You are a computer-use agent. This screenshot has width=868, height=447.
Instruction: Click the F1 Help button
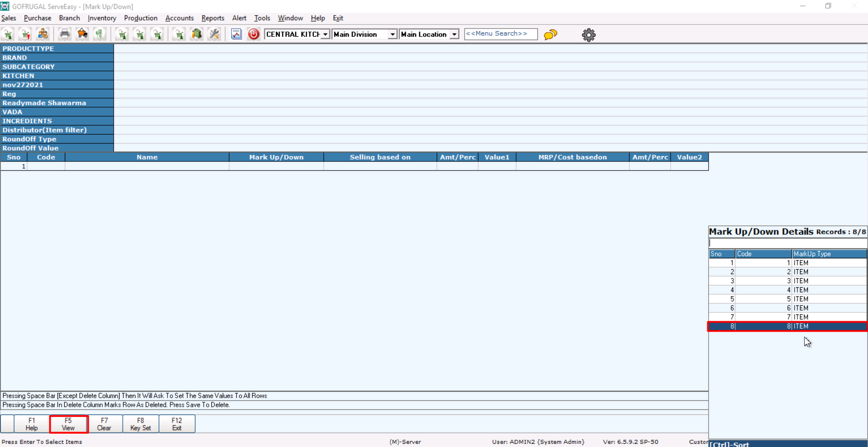point(32,424)
